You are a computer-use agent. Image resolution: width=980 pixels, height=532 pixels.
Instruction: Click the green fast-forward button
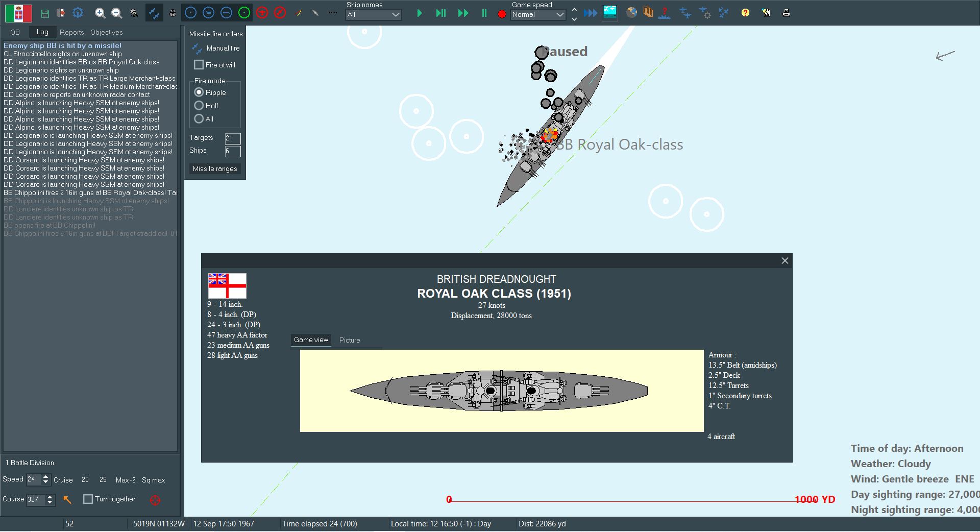[463, 14]
